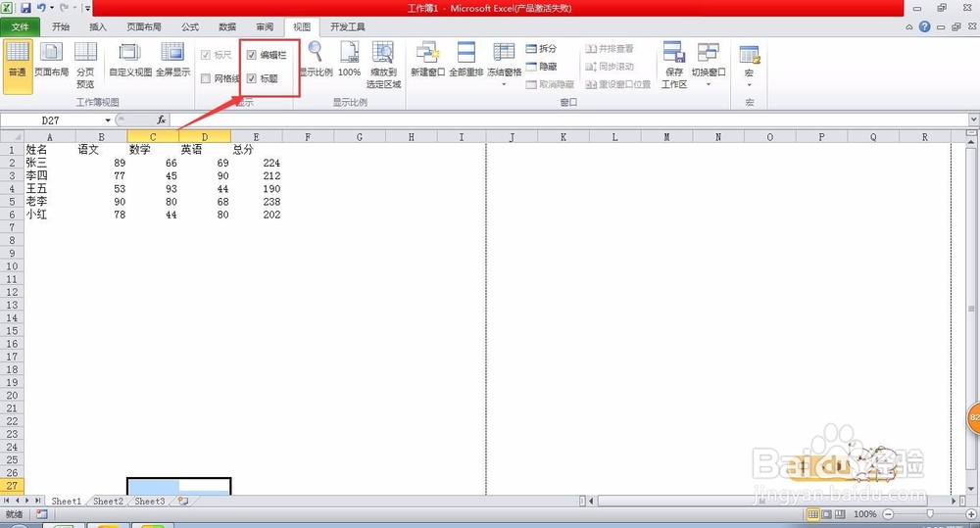This screenshot has width=980, height=528.
Task: Open the Zoom (显示比例) dialog
Action: pos(316,61)
